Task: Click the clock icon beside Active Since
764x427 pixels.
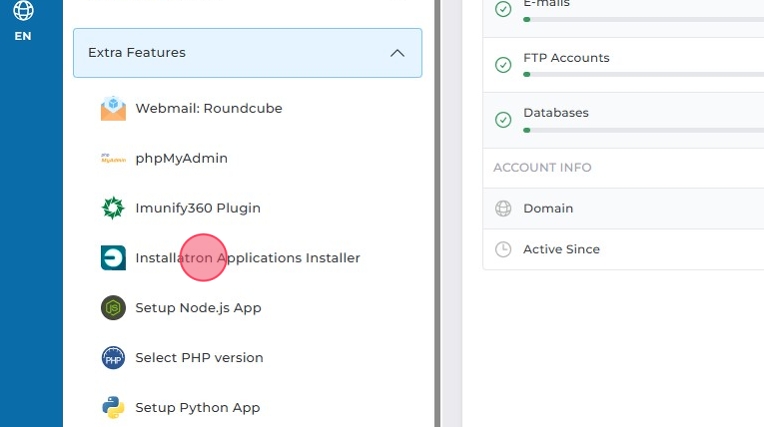Action: point(503,249)
